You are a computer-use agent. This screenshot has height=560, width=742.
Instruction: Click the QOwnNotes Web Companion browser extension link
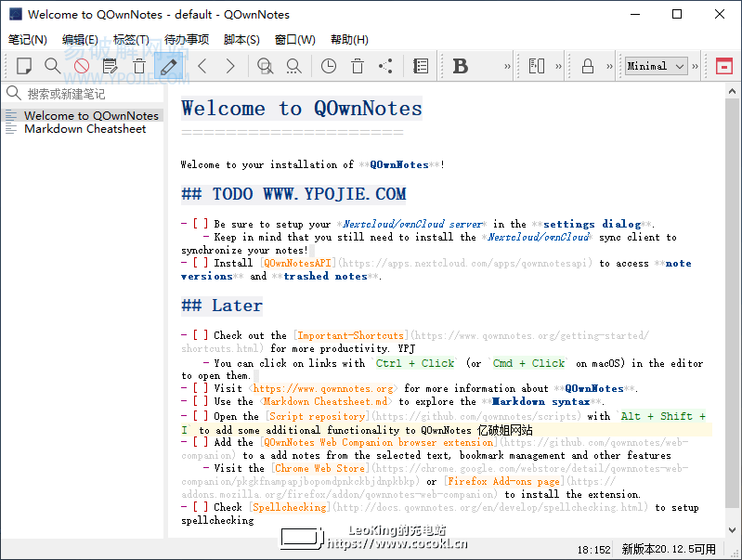[379, 443]
